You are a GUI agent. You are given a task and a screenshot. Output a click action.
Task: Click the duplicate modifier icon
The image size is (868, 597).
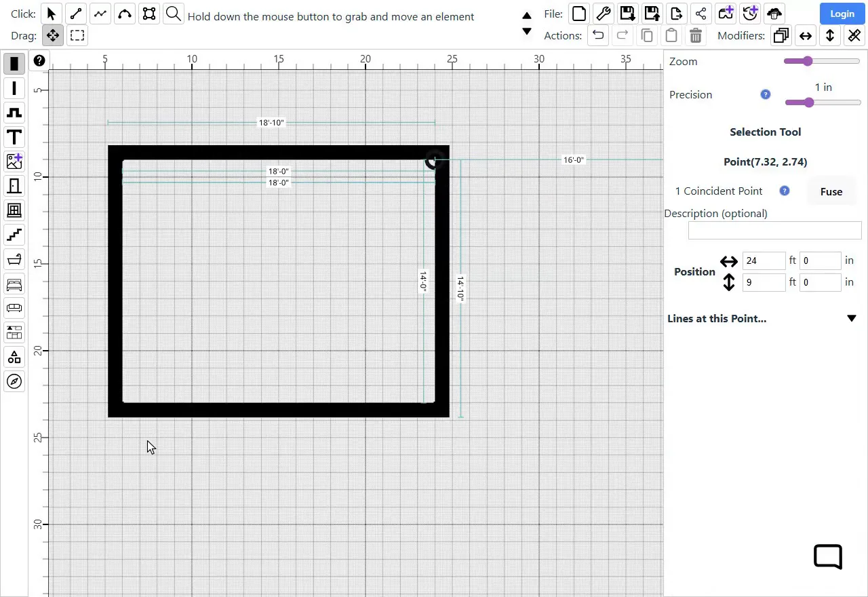pos(781,35)
